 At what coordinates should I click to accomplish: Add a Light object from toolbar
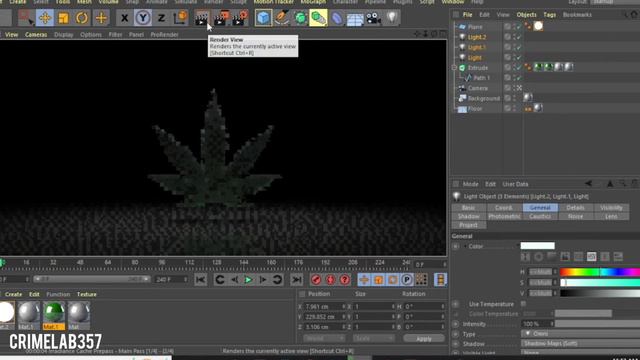click(391, 18)
